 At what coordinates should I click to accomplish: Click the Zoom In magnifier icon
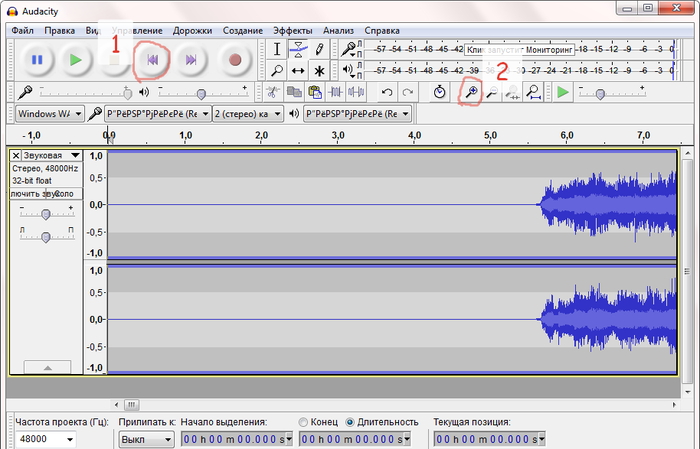pyautogui.click(x=468, y=93)
